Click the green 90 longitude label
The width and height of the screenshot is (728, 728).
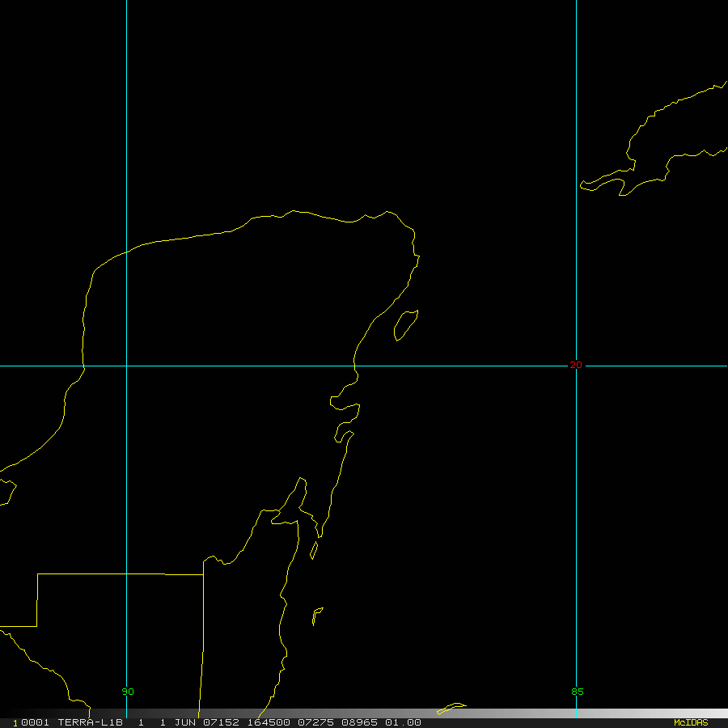click(128, 692)
